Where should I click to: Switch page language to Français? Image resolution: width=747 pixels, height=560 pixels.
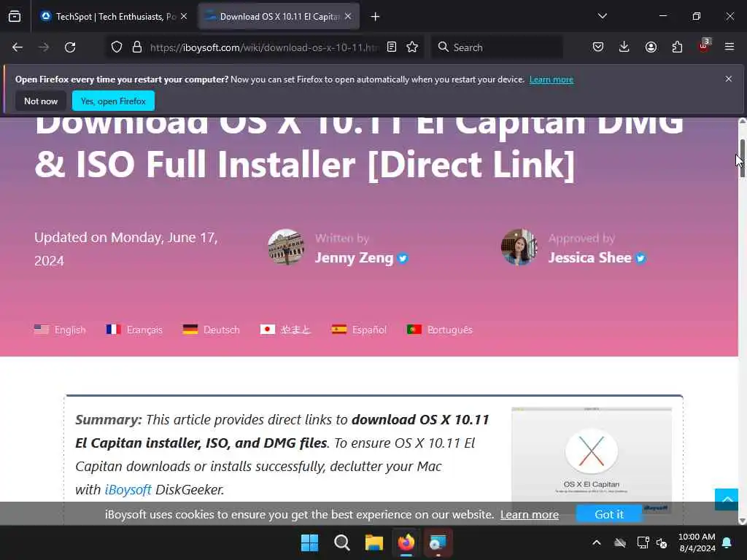[x=134, y=330]
